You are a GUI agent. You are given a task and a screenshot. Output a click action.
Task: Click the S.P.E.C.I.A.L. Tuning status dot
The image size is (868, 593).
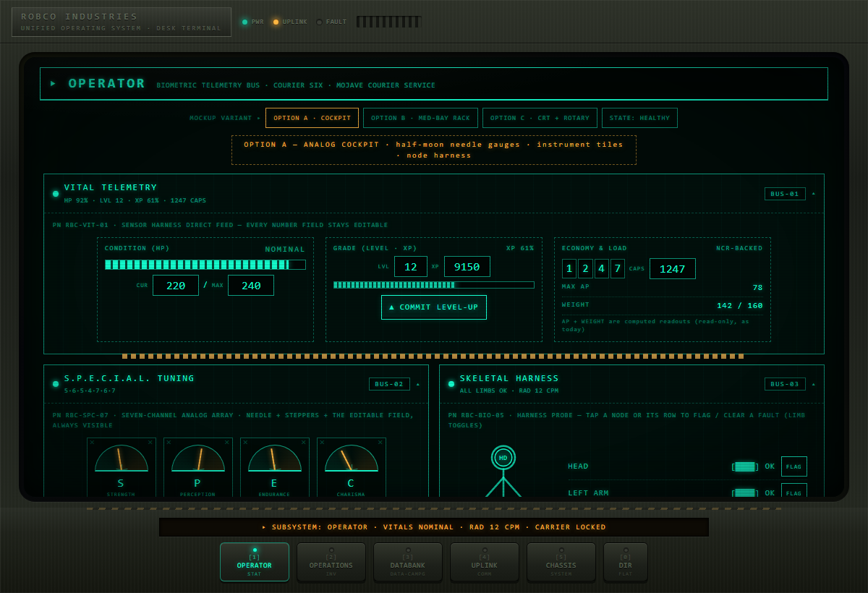pyautogui.click(x=56, y=384)
